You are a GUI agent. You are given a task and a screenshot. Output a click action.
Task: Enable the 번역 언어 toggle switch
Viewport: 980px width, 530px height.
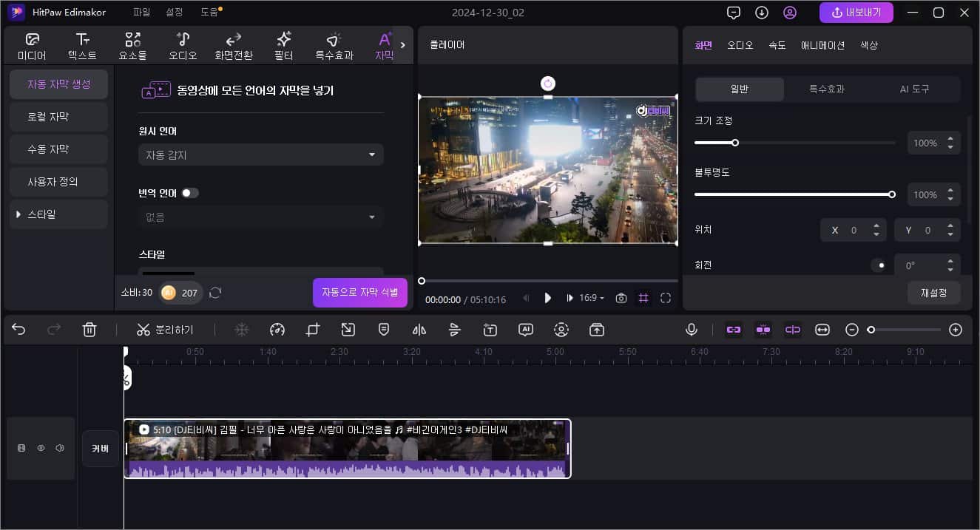pos(190,193)
